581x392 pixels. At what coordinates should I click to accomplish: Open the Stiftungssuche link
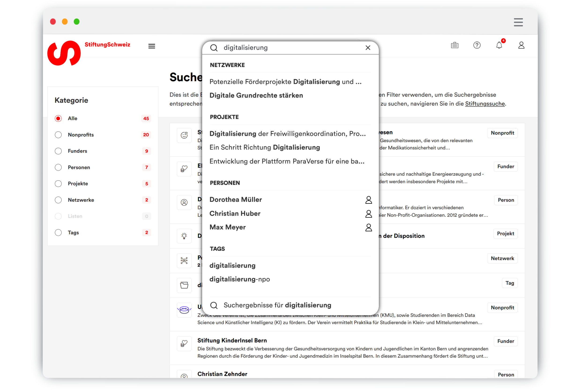tap(484, 104)
